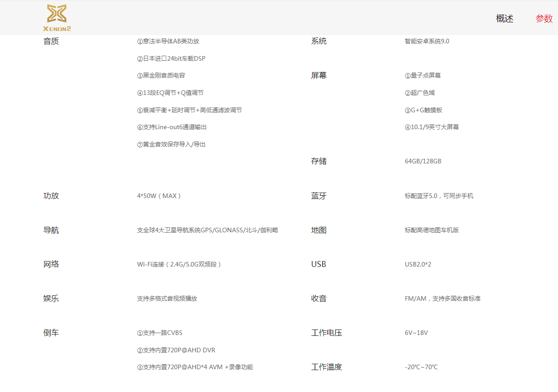Select the 倒车 reversing spec label
This screenshot has width=558, height=392.
(x=51, y=333)
